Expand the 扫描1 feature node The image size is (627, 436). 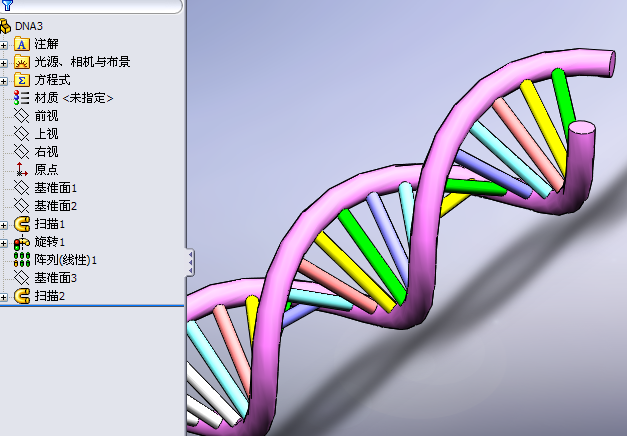click(4, 225)
